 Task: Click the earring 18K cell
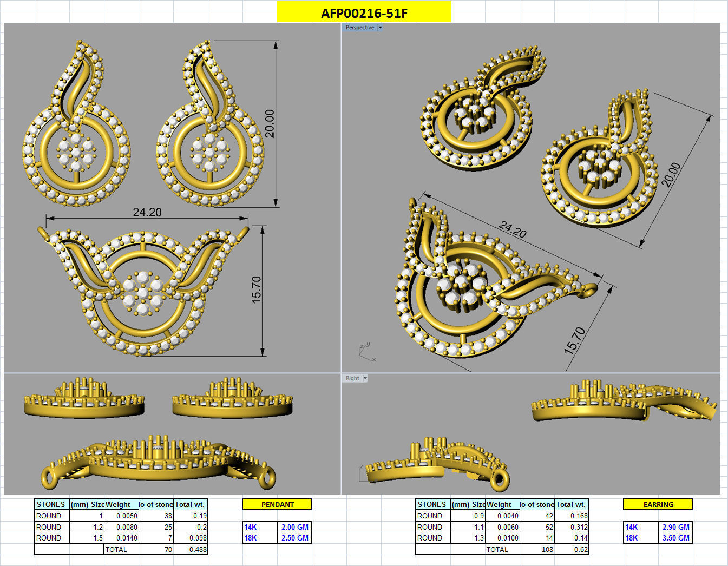coord(641,538)
